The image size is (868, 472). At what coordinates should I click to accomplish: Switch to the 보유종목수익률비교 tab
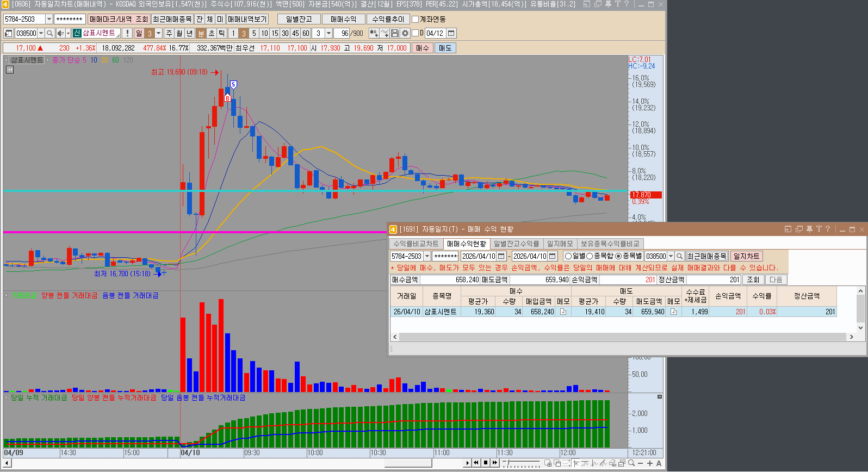coord(610,244)
